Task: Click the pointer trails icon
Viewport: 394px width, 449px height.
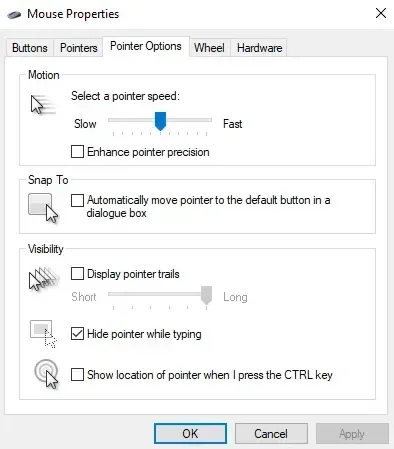Action: click(44, 279)
